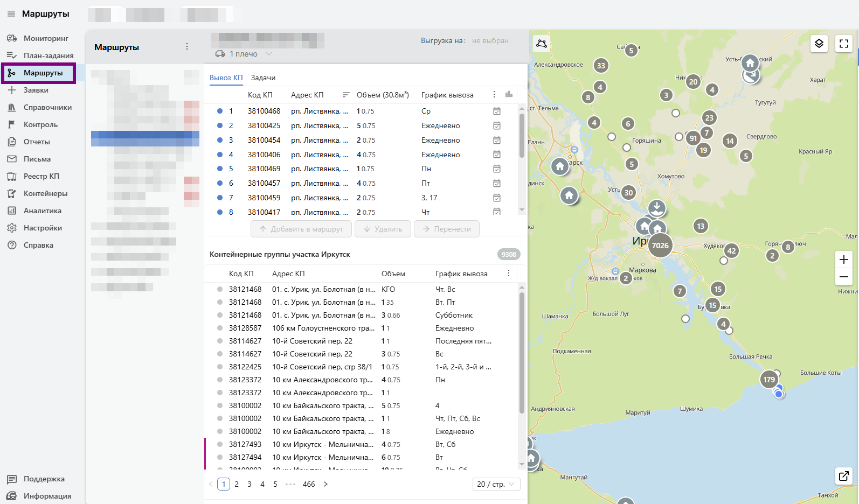Select gray marker for container 38128587
The image size is (859, 504).
tap(220, 328)
